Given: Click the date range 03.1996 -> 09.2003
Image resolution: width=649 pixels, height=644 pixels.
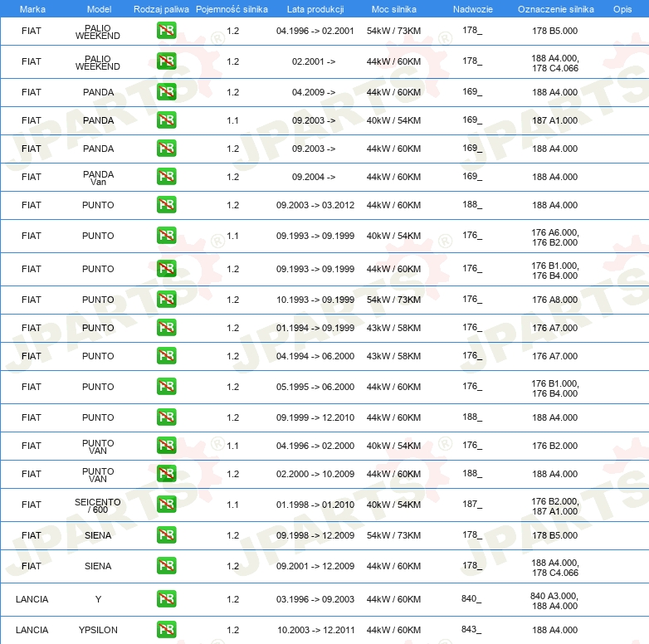Looking at the screenshot, I should 315,599.
